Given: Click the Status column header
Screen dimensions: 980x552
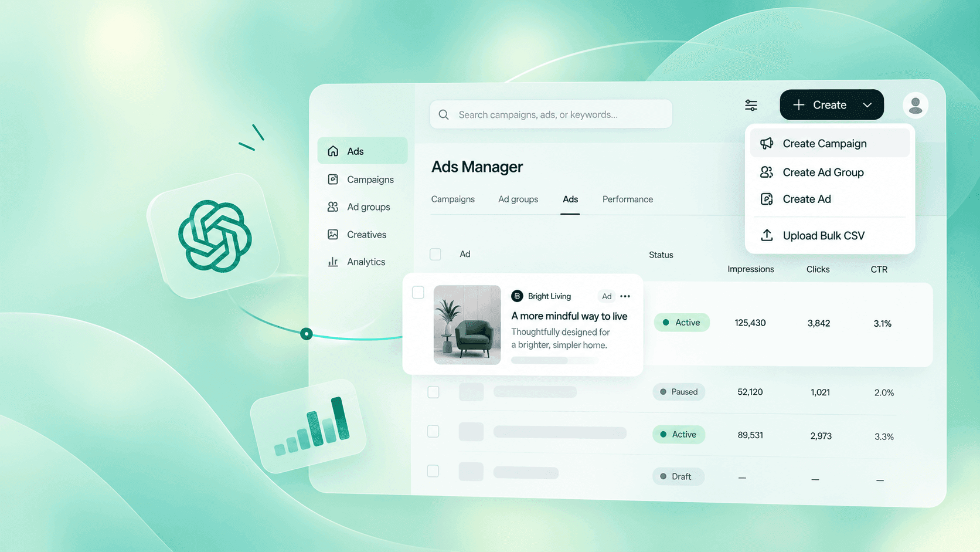Looking at the screenshot, I should 661,255.
